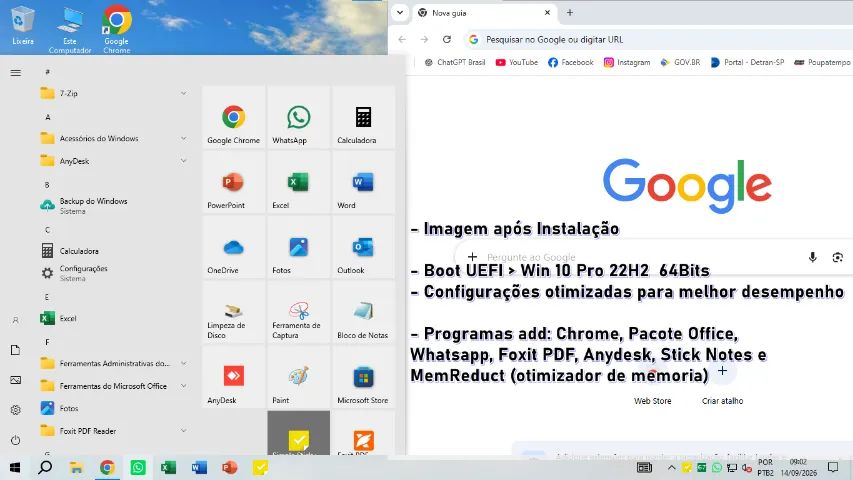Click the Start menu hamburger expand icon
853x480 pixels.
click(16, 72)
